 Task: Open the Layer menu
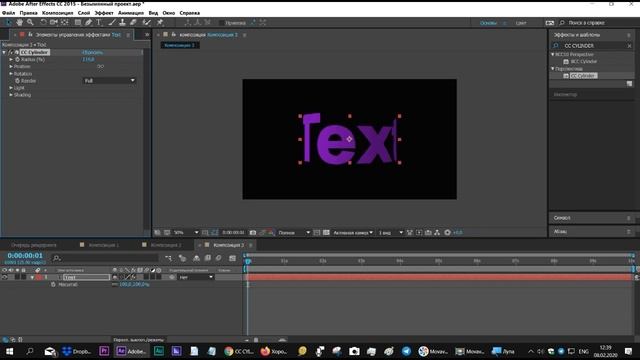click(84, 13)
